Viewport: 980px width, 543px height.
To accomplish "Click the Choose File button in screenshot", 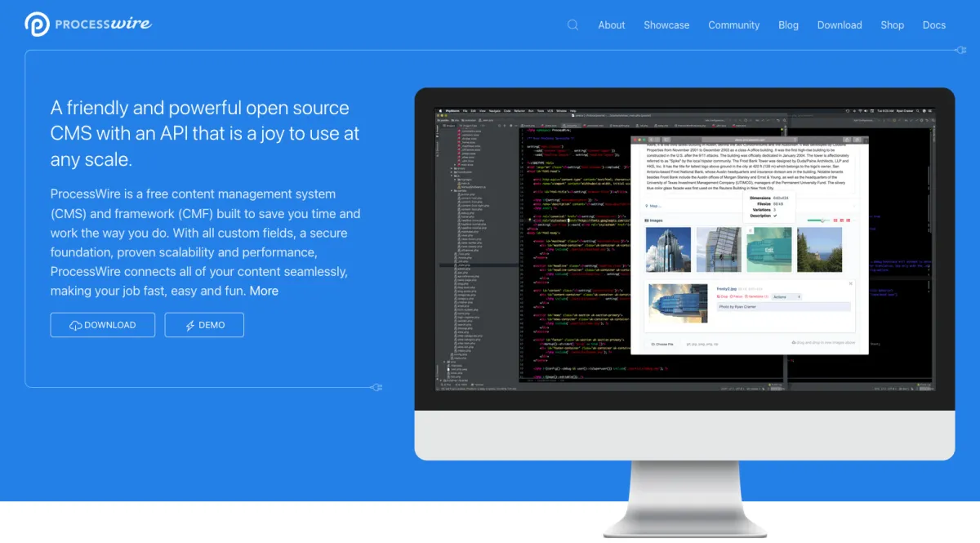I will pos(662,344).
